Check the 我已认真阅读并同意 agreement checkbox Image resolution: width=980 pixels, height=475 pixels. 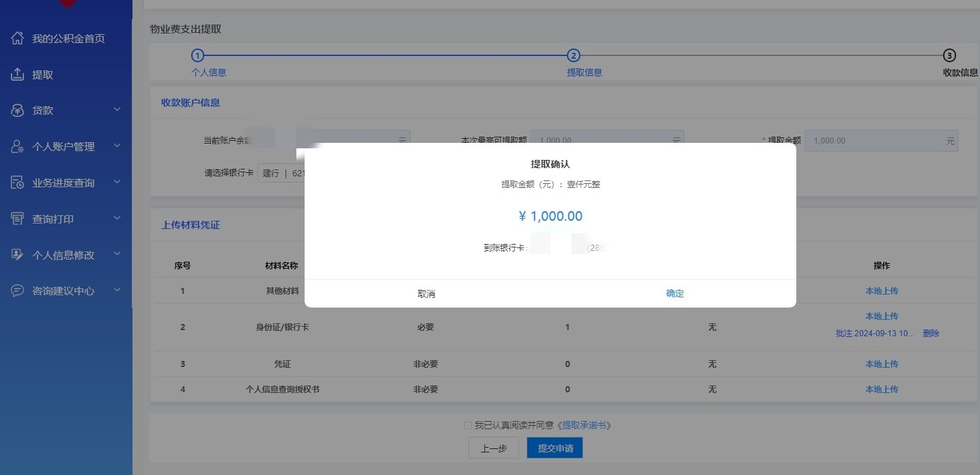468,426
